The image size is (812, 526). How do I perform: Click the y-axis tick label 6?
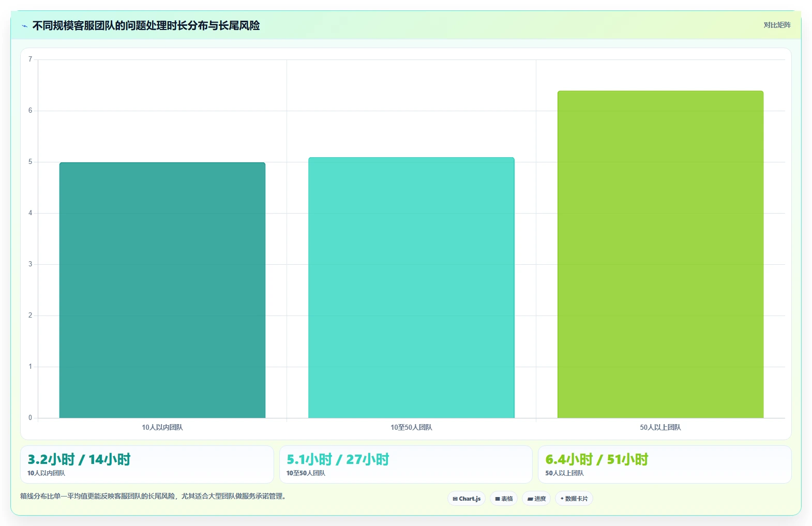tap(30, 111)
